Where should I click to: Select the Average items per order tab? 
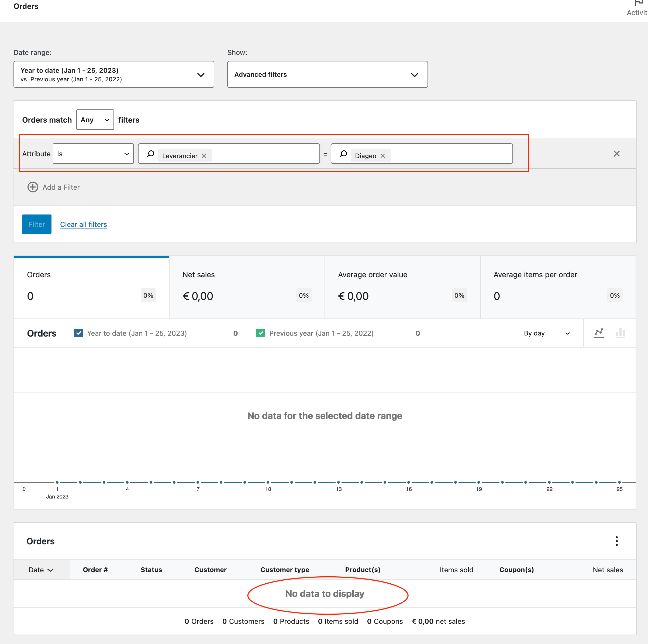(558, 287)
